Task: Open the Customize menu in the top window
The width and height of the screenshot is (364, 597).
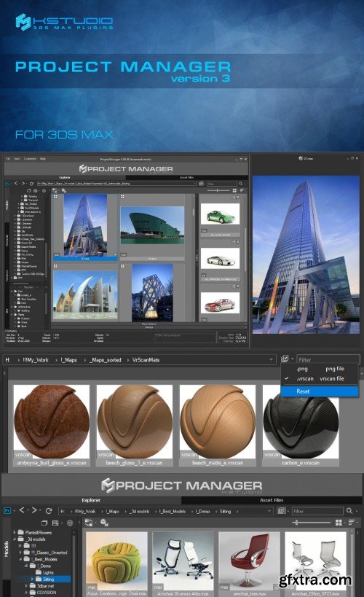Action: pyautogui.click(x=30, y=159)
